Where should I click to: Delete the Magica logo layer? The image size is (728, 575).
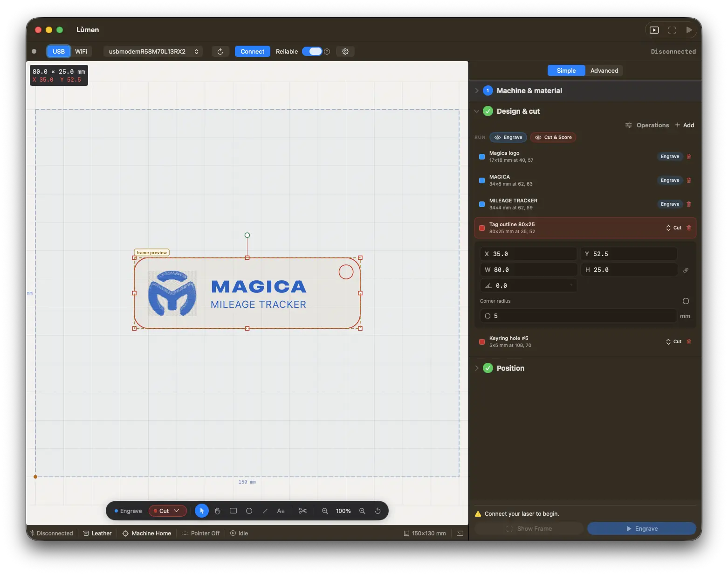coord(689,157)
